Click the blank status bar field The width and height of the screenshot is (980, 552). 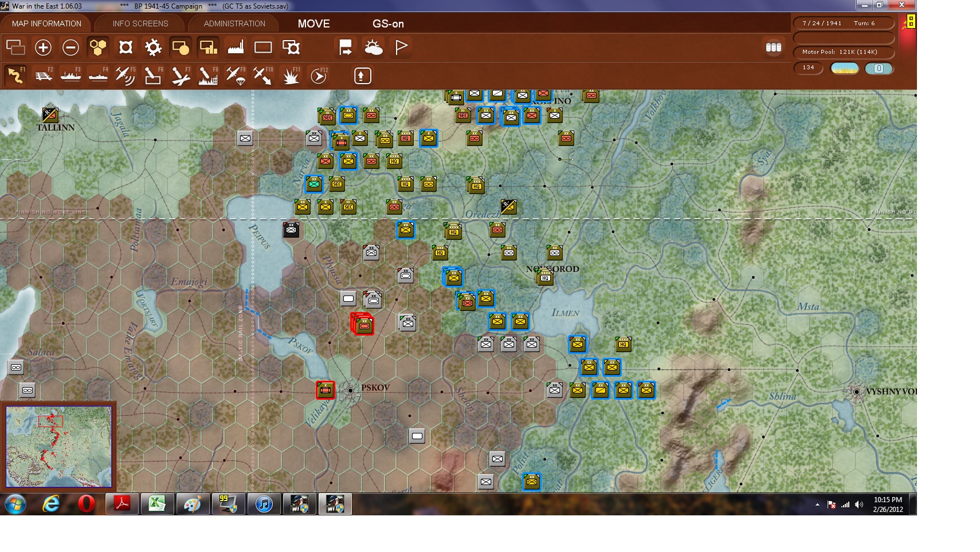pyautogui.click(x=844, y=38)
